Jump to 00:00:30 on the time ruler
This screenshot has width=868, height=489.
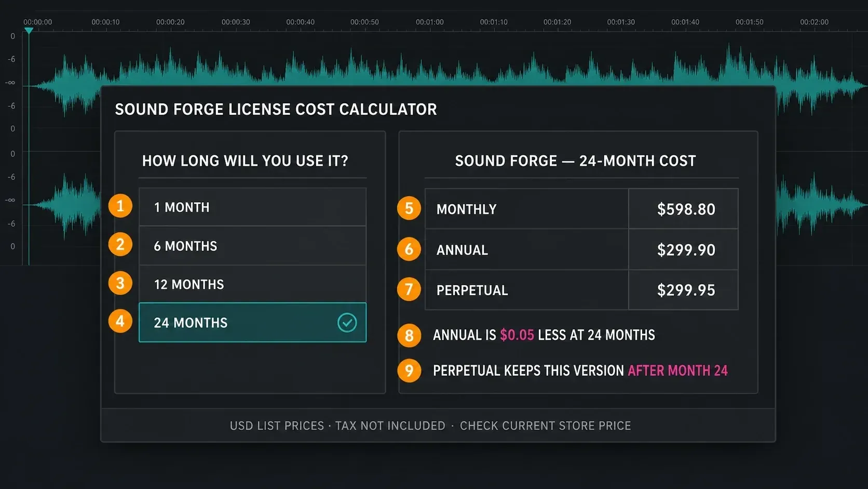[236, 22]
